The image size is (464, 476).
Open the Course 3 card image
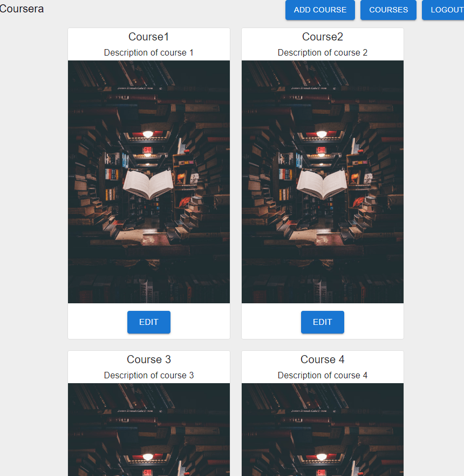tap(149, 430)
